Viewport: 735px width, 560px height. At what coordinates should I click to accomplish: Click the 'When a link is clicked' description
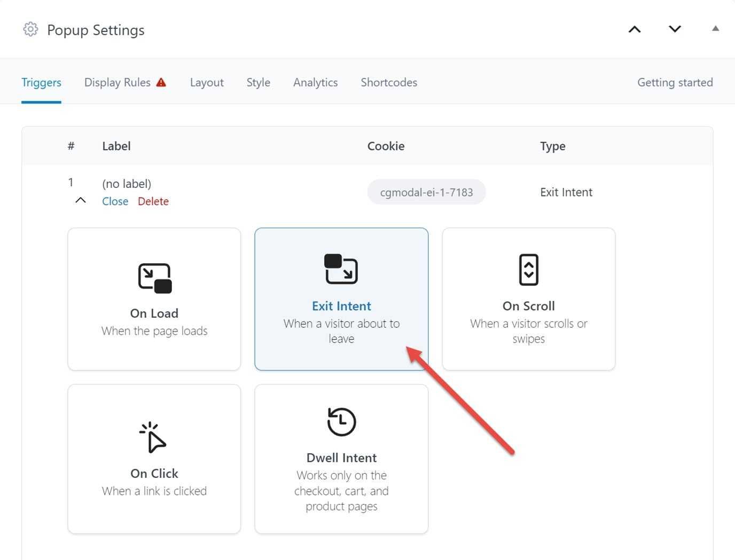154,491
